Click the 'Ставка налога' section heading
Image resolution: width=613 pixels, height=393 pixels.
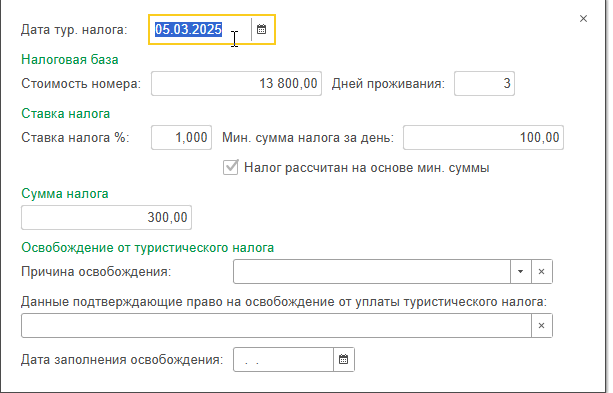[x=65, y=113]
